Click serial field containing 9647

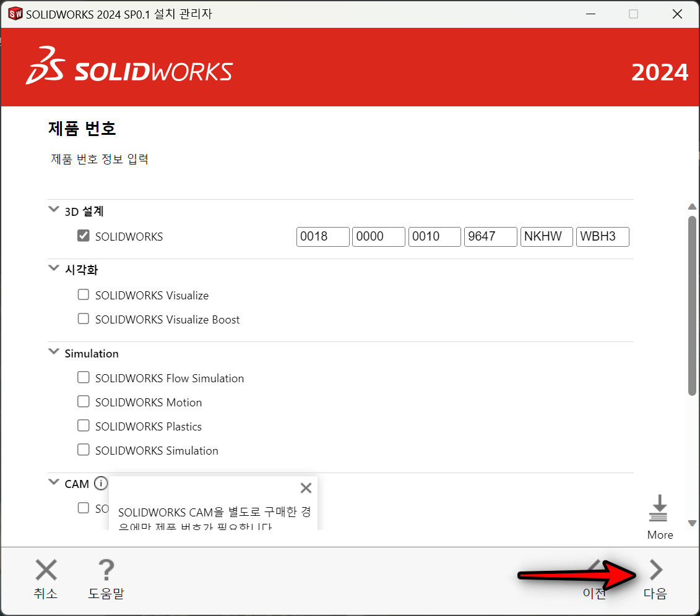point(491,237)
